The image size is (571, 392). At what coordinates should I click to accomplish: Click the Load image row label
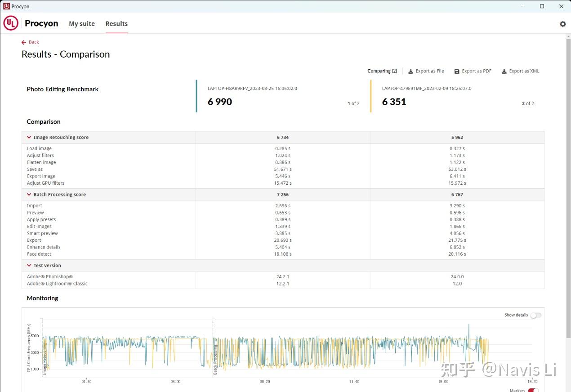coord(39,149)
